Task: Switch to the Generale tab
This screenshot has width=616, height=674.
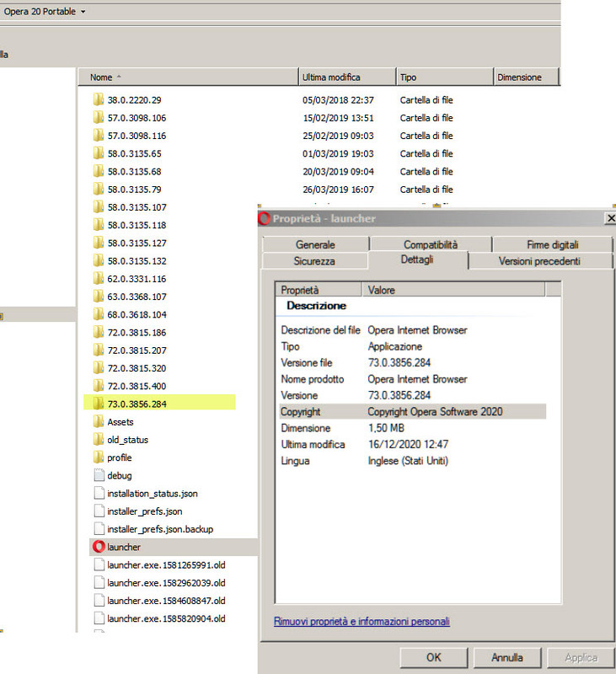Action: click(315, 244)
